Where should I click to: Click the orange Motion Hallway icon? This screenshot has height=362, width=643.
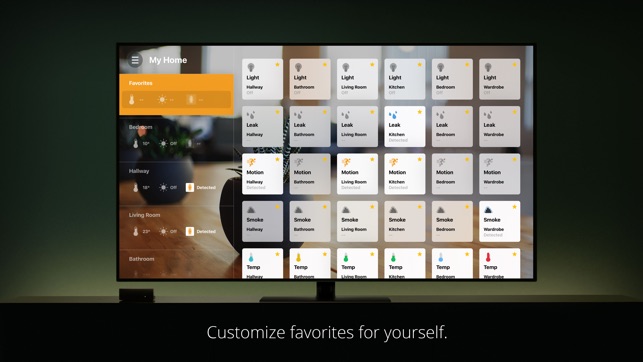coord(251,162)
